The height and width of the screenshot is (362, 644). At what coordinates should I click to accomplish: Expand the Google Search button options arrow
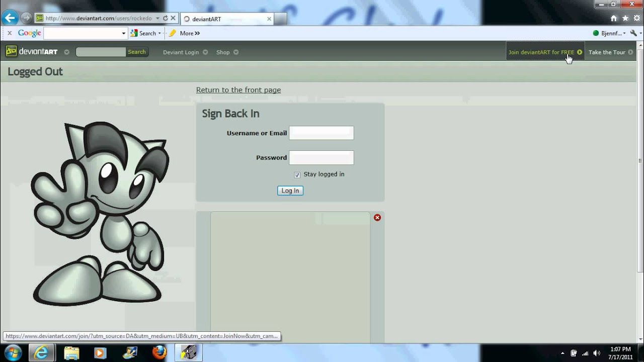click(x=159, y=33)
